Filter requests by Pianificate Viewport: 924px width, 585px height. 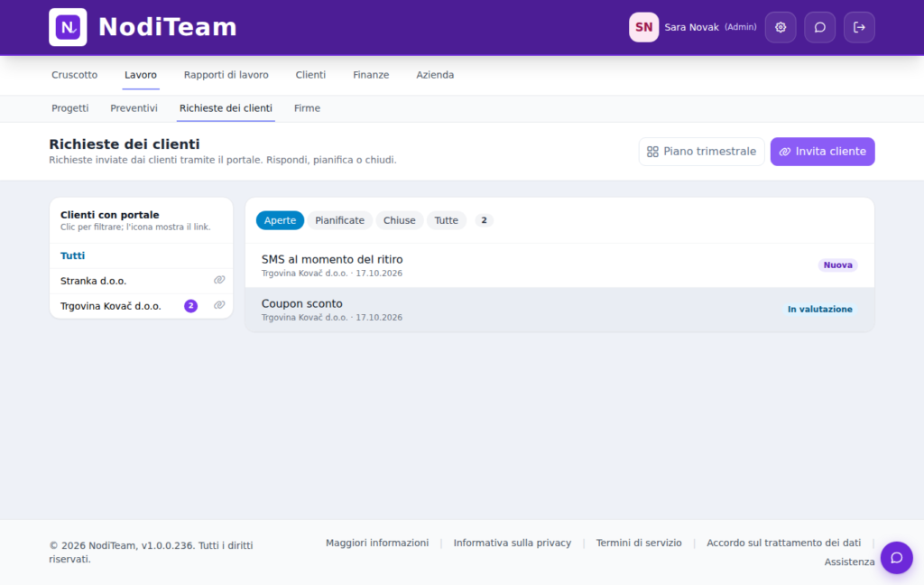click(339, 220)
